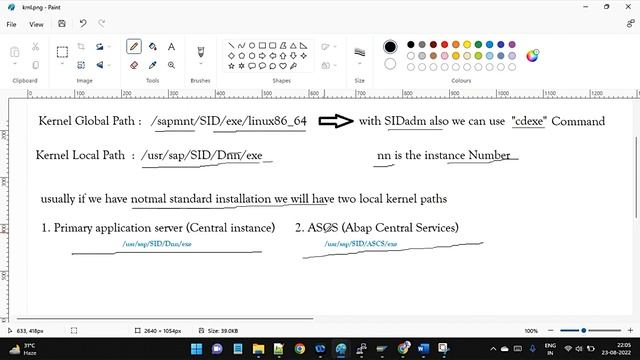Click the zoom out minus button
Viewport: 640px width, 360px height.
(x=551, y=330)
